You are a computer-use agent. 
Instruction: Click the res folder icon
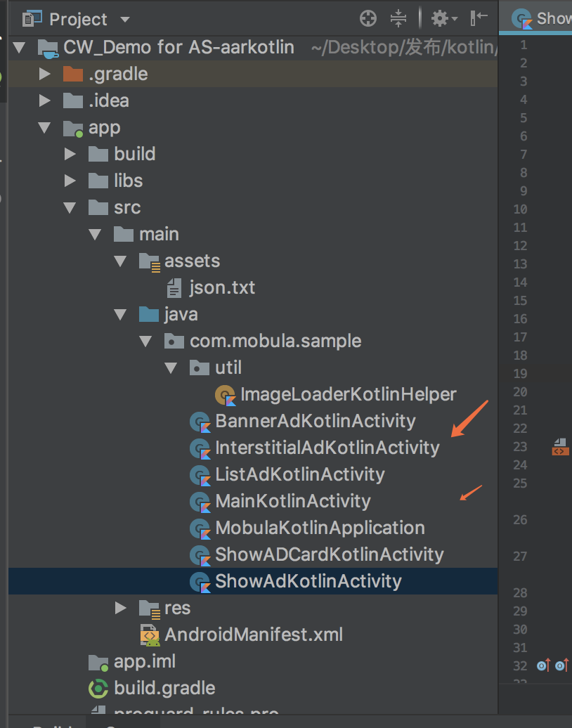tap(150, 609)
